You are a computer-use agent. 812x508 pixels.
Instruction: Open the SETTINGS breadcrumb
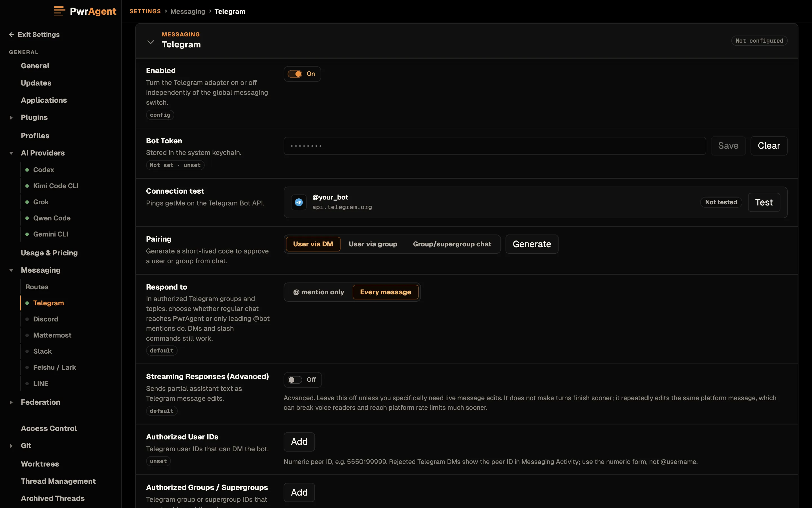point(145,11)
